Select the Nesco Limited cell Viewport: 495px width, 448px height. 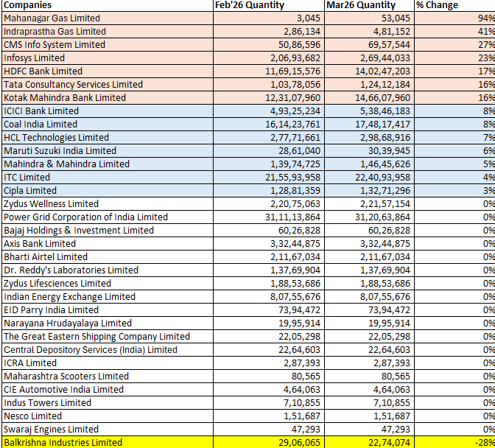coord(108,416)
